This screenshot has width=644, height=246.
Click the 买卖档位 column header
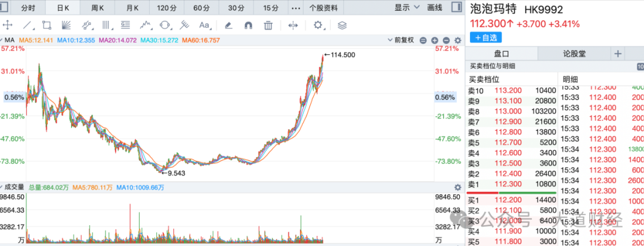tap(484, 79)
